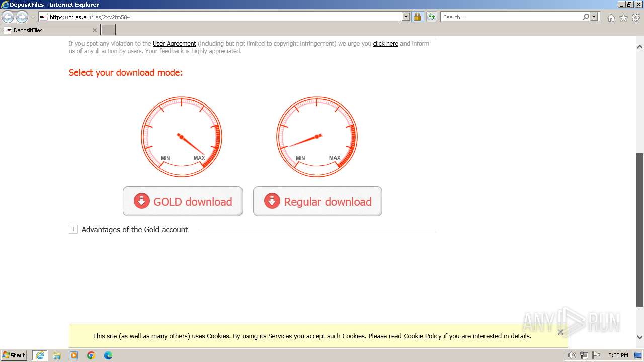Click the 5:20 PM system clock

tap(618, 355)
